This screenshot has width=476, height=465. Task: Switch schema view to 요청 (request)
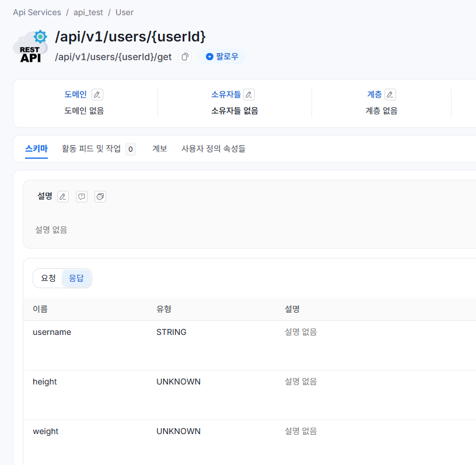point(48,278)
